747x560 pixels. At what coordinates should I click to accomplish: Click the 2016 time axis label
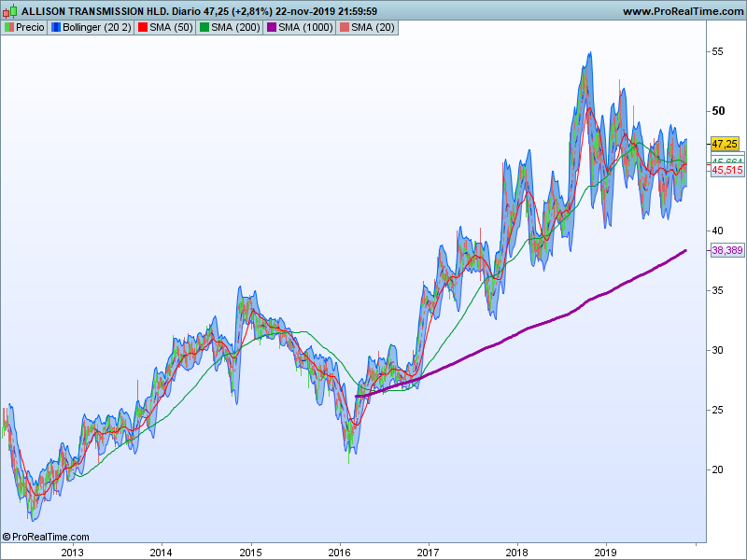[x=339, y=553]
